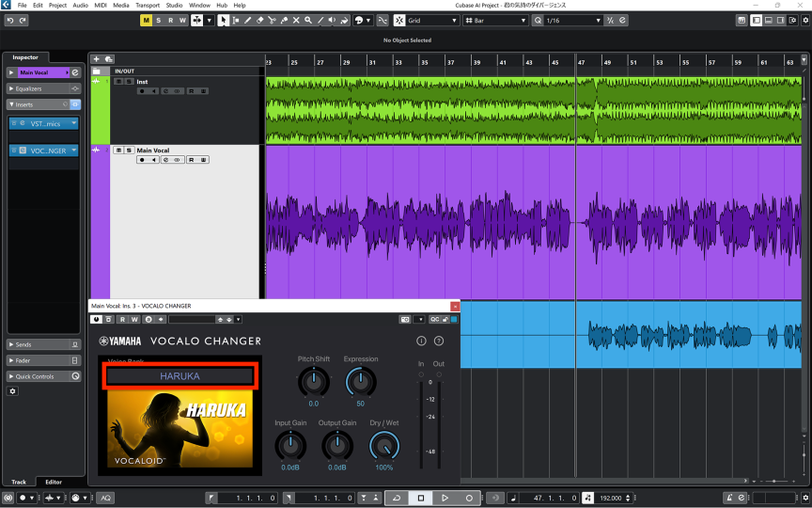
Task: Click the HARUKA voice bank selector
Action: (x=180, y=376)
